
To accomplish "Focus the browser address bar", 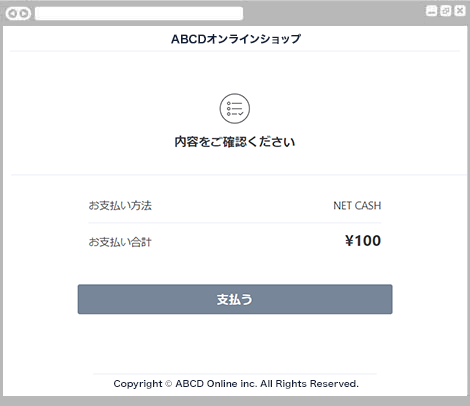I will (x=139, y=14).
